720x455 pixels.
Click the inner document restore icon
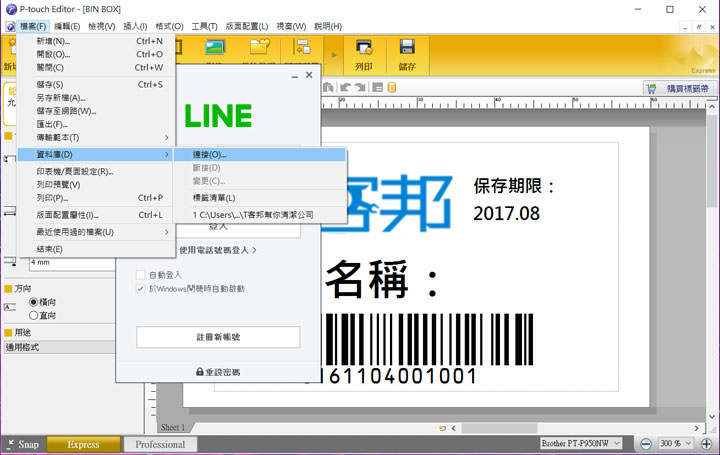[698, 27]
